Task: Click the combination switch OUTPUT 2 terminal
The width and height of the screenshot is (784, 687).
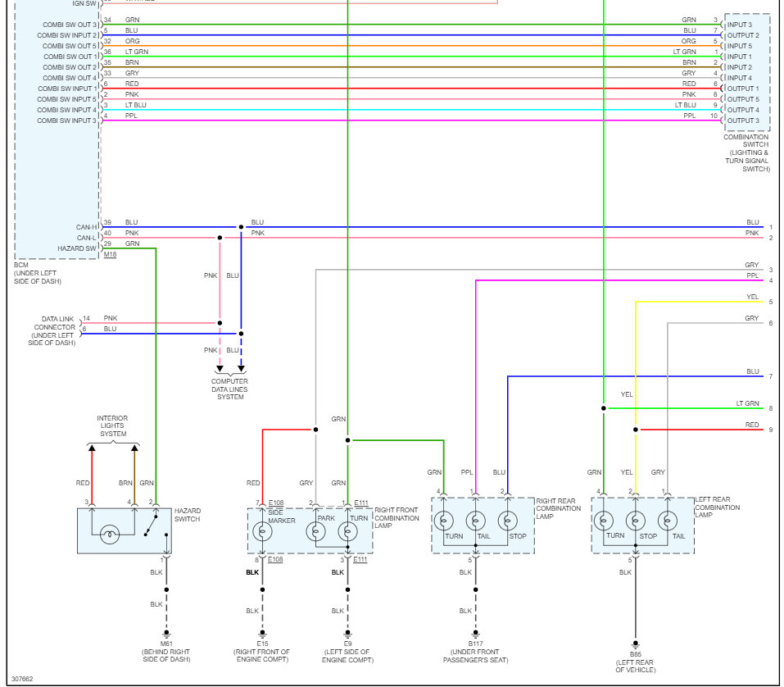Action: point(743,35)
